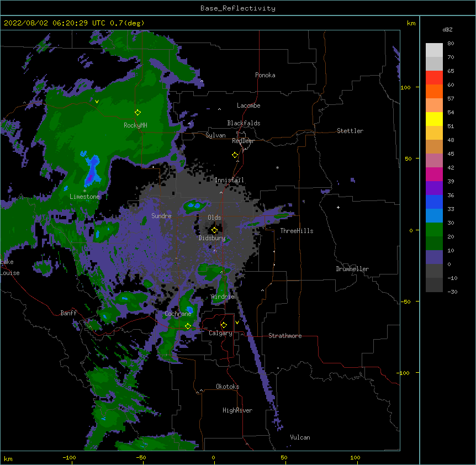Screen dimensions: 476x465
Task: Click the Okotoks label
Action: [x=228, y=387]
